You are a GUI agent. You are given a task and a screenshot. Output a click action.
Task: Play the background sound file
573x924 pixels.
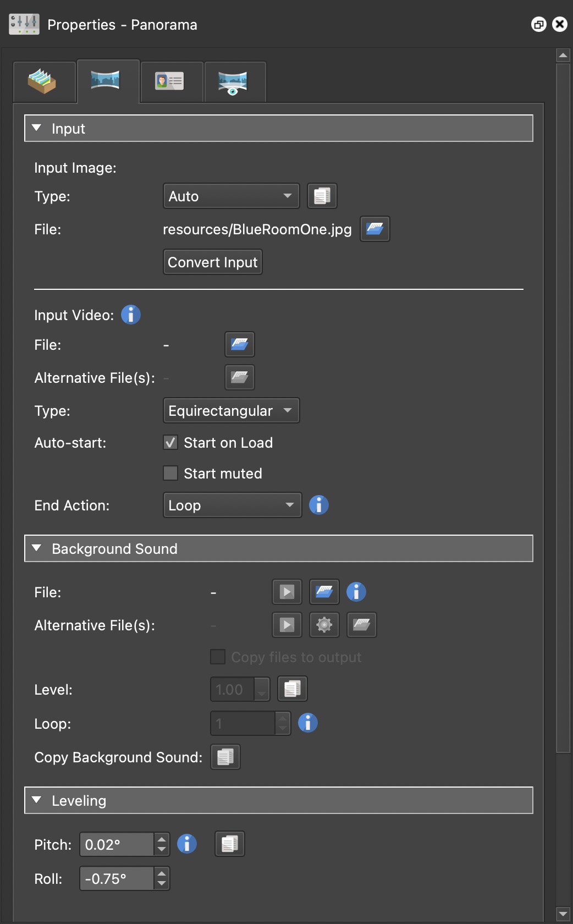click(286, 592)
